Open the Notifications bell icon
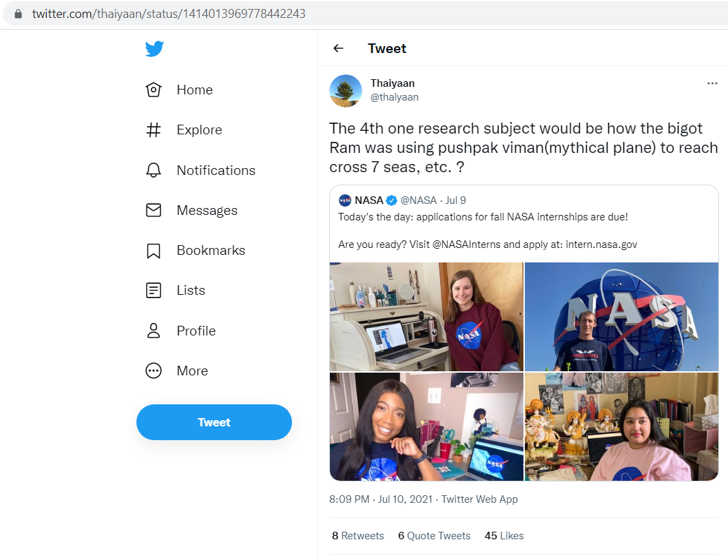The height and width of the screenshot is (560, 728). point(154,170)
